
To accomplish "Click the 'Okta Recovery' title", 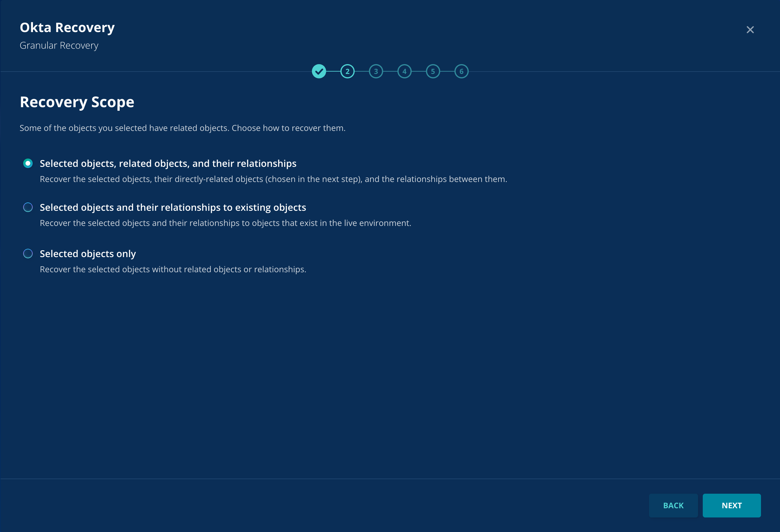I will click(67, 28).
